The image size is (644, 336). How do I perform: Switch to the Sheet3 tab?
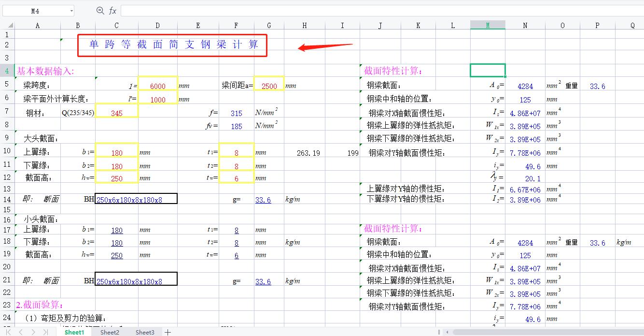coord(145,332)
